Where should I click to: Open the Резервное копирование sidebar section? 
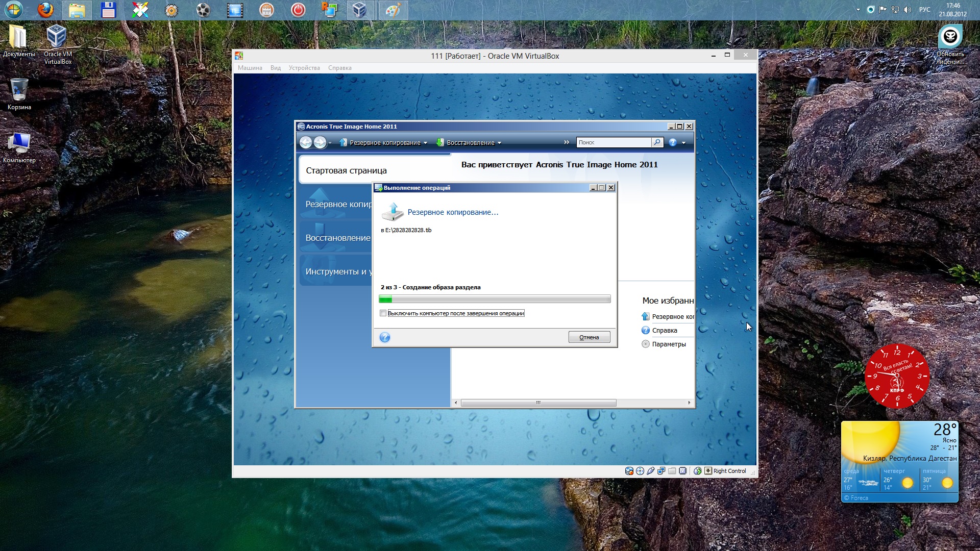point(336,204)
